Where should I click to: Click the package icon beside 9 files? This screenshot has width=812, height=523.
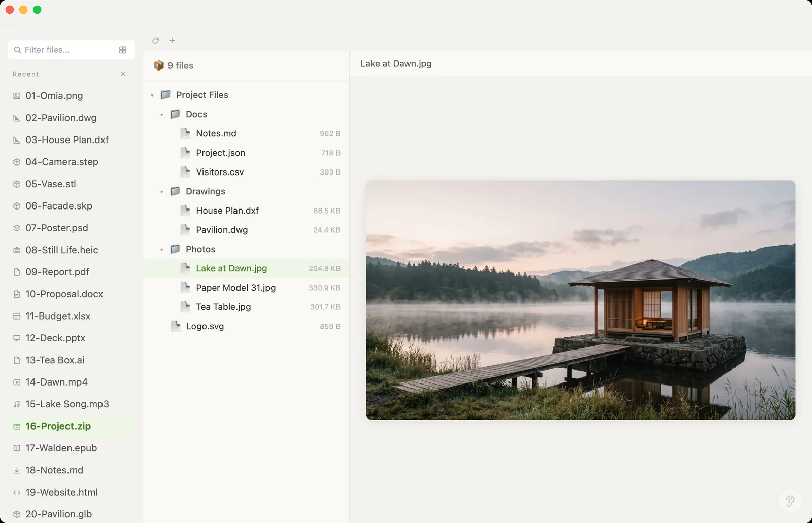[159, 65]
